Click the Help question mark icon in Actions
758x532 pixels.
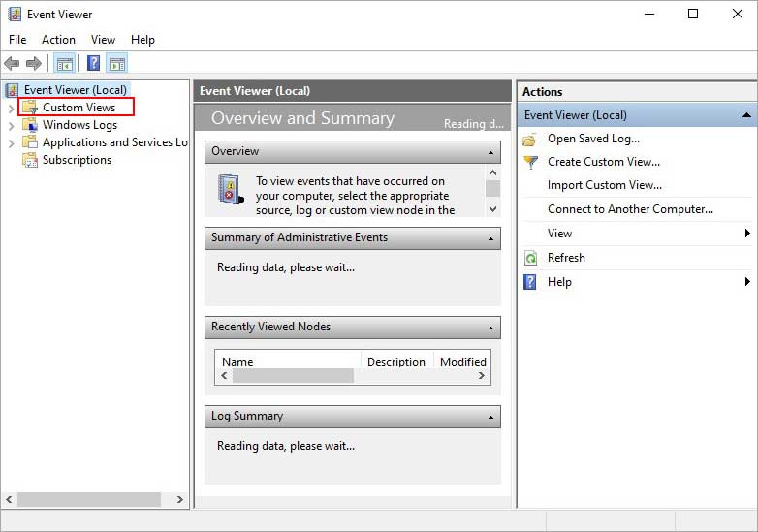click(x=530, y=282)
